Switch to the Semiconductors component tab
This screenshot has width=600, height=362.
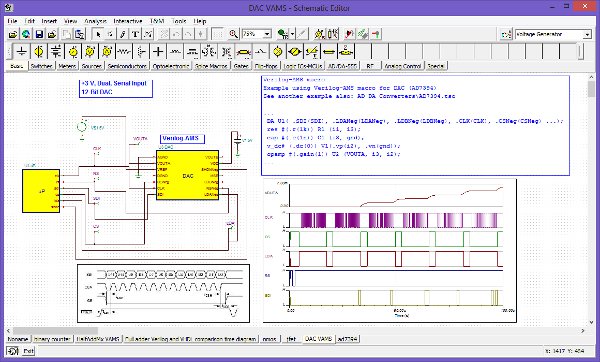tap(127, 66)
